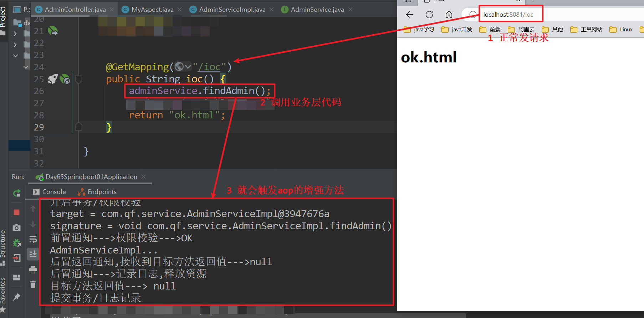The image size is (644, 318).
Task: Click the layout settings icon in Run toolbar
Action: pos(16,277)
